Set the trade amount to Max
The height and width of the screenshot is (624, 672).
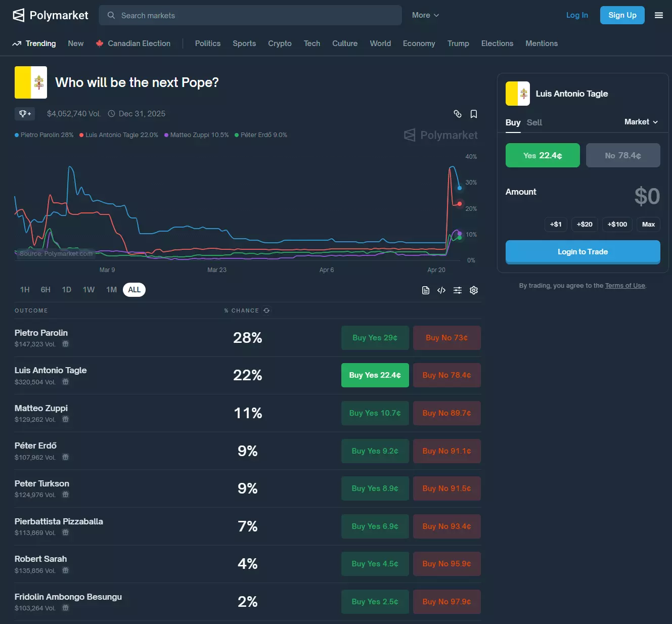tap(648, 225)
